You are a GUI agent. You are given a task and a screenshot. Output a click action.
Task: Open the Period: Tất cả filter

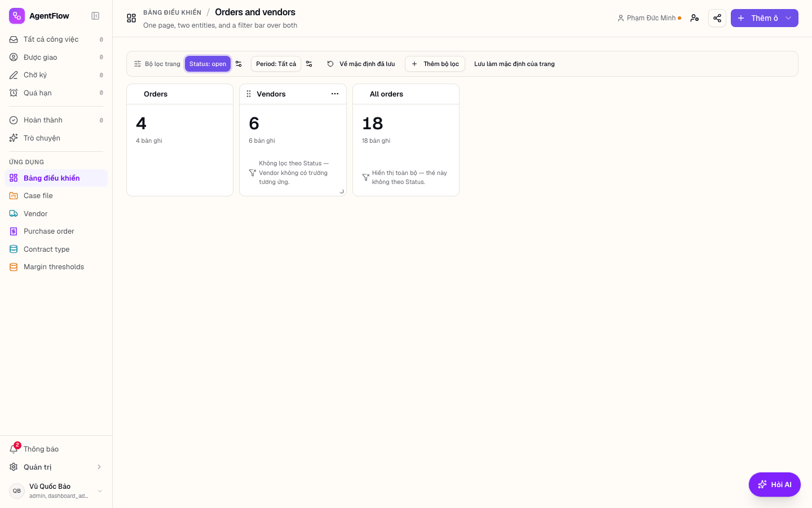276,64
